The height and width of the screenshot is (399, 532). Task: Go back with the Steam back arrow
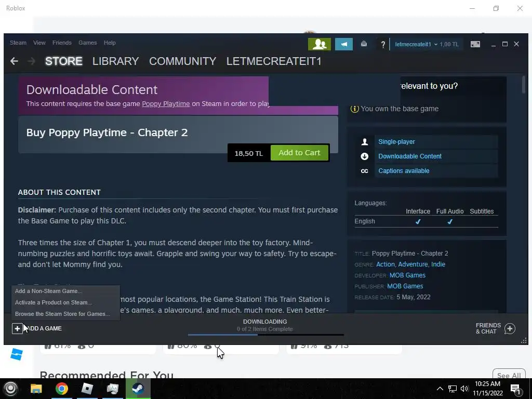tap(14, 61)
